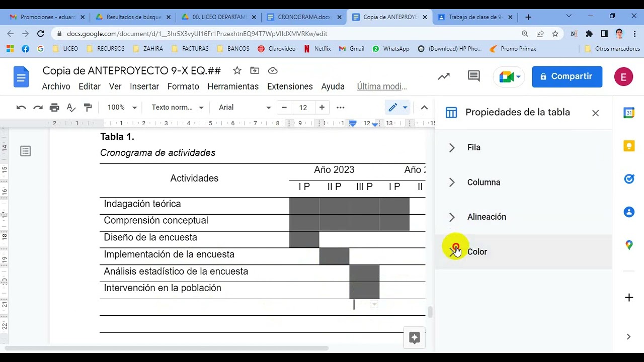Star the document title
The width and height of the screenshot is (644, 362).
tap(237, 70)
